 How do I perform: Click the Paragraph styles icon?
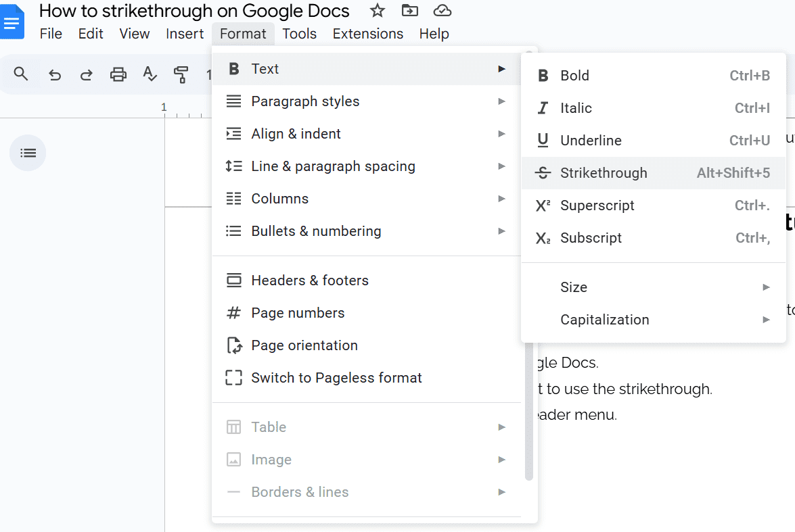click(233, 101)
